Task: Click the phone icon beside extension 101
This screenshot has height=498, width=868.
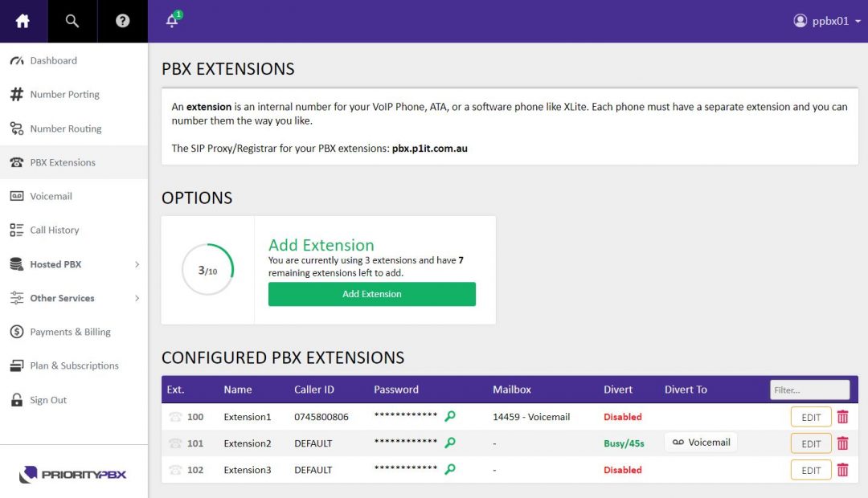Action: tap(175, 443)
